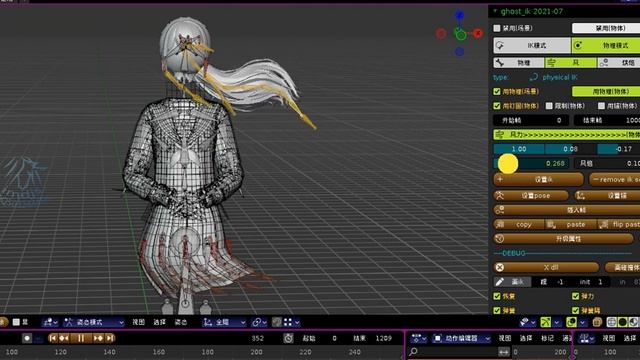
Task: Toggle the 禁用(场景) checkbox
Action: point(497,28)
